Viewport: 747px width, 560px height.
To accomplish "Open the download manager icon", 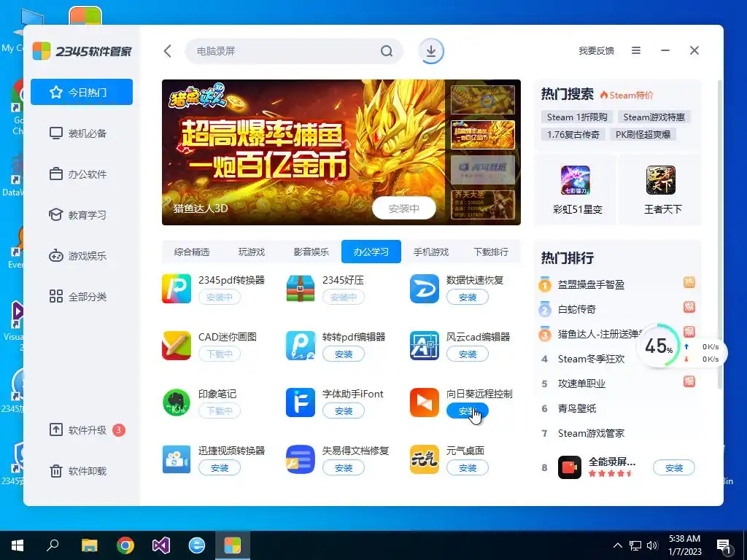I will coord(431,51).
